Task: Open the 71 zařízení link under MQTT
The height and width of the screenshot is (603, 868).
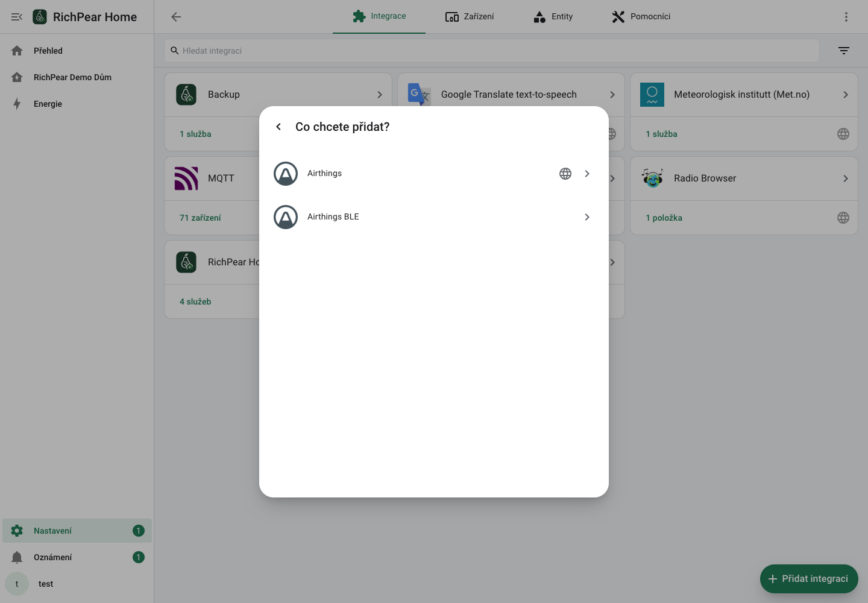Action: click(200, 218)
